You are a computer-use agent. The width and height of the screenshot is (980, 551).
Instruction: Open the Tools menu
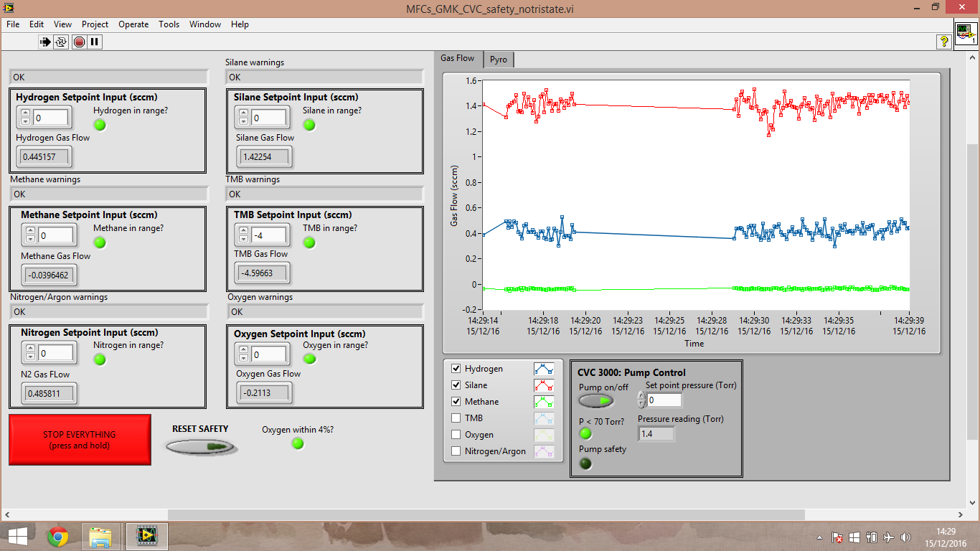click(169, 24)
